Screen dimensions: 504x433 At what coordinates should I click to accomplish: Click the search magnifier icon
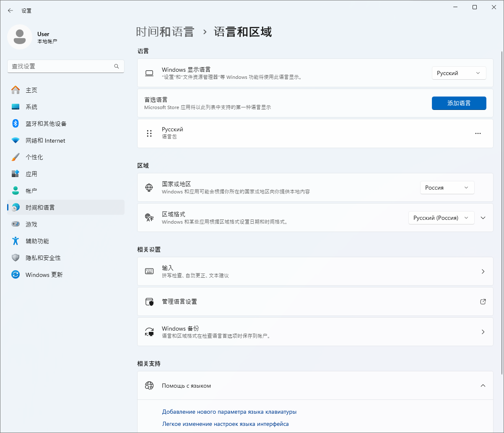coord(117,66)
